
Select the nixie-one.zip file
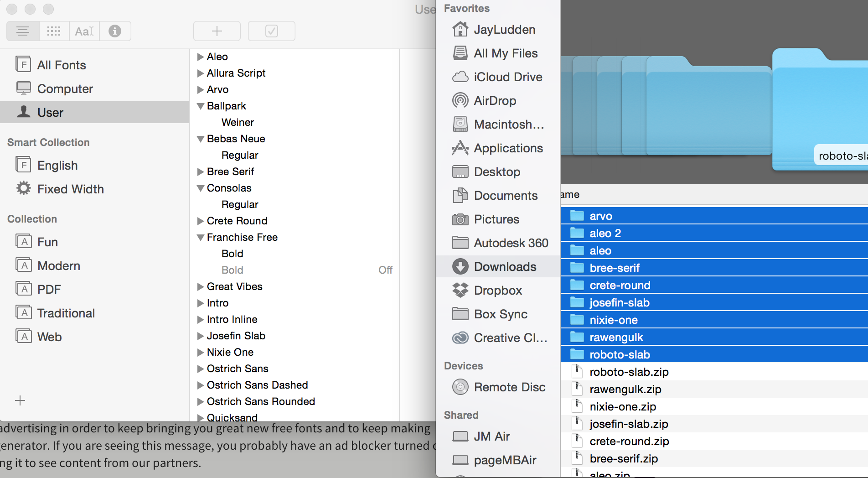[x=714, y=406]
